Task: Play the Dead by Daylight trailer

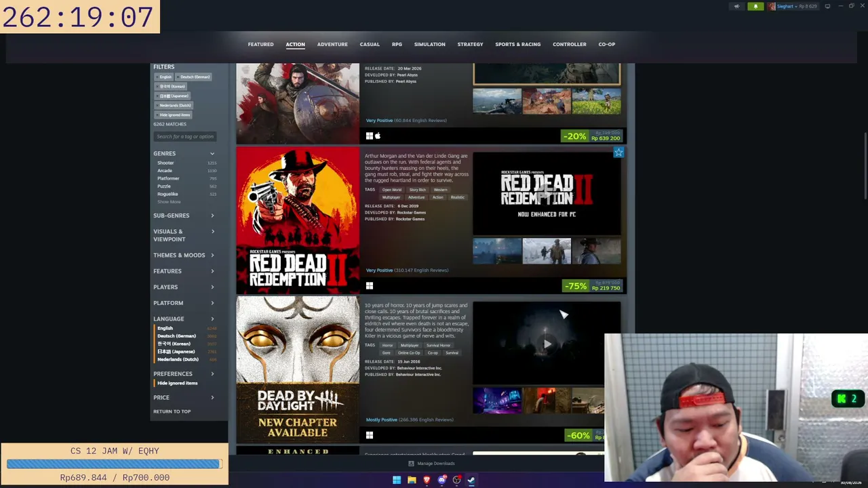Action: pyautogui.click(x=547, y=344)
